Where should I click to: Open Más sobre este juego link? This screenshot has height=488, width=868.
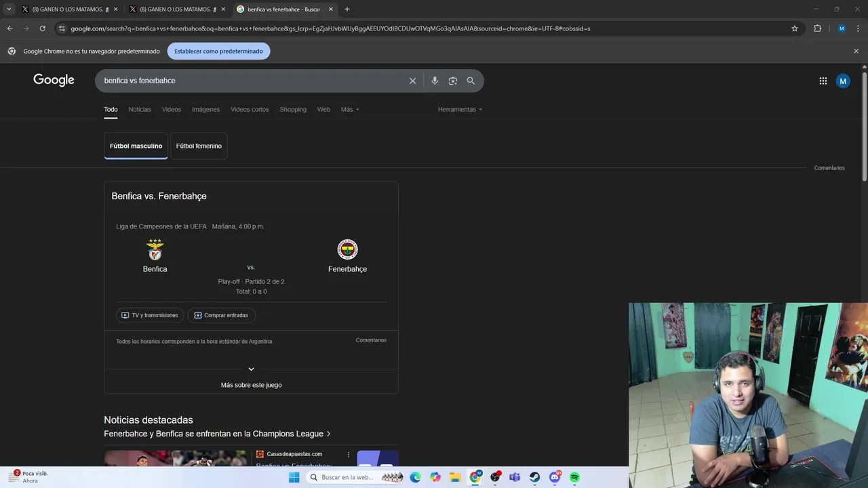click(251, 385)
